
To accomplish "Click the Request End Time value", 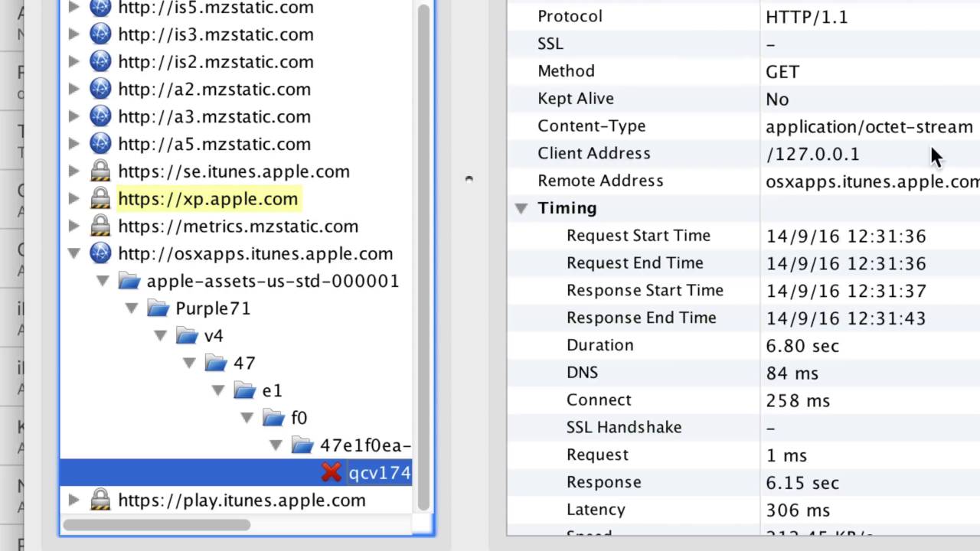I will [x=846, y=264].
